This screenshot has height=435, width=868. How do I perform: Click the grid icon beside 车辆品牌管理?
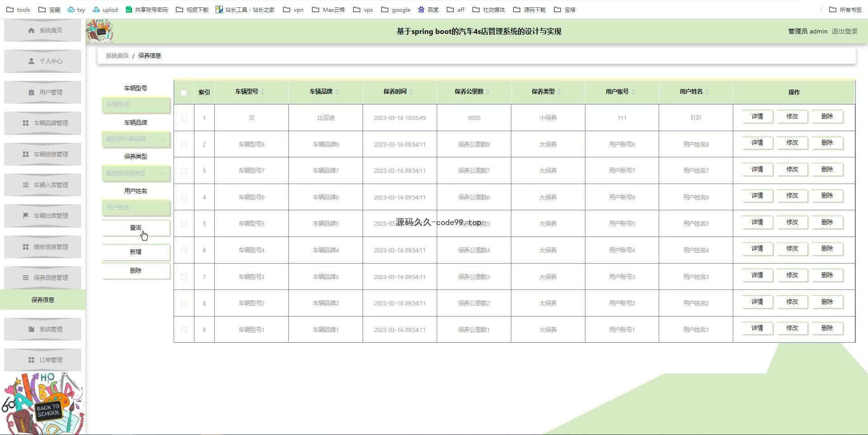tap(26, 123)
